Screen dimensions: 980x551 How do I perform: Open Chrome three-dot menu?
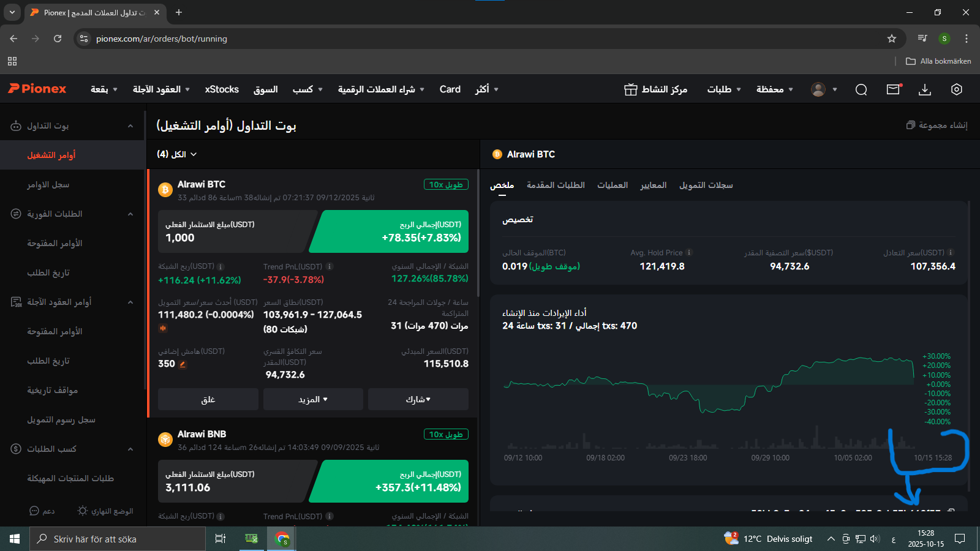pyautogui.click(x=967, y=39)
